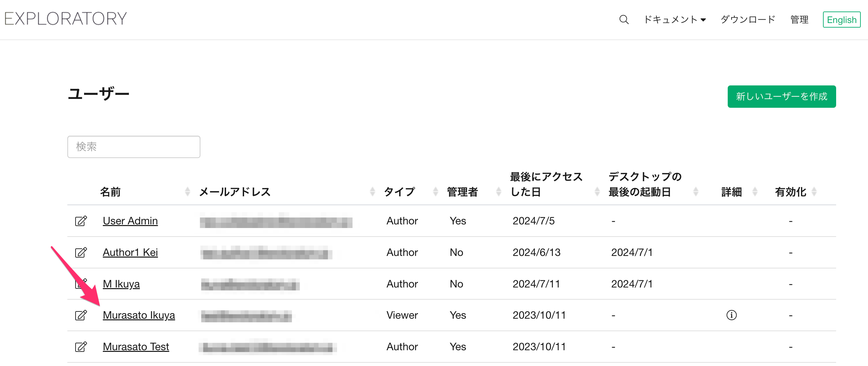Click edit icon for Author1 Kei row

tap(81, 252)
